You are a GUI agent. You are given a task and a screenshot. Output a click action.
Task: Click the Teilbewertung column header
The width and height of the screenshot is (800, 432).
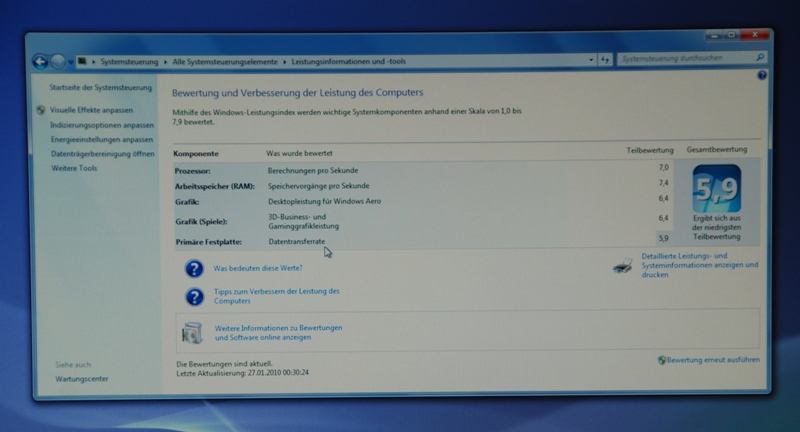[650, 150]
